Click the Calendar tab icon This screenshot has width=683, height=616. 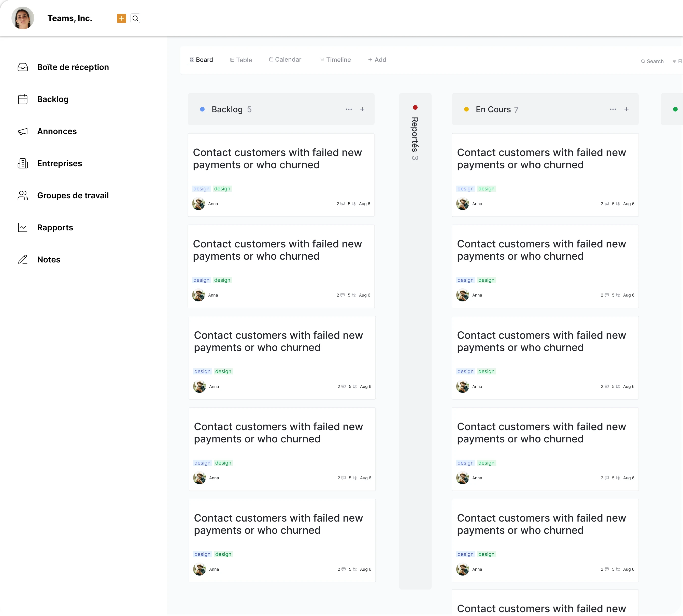(271, 60)
